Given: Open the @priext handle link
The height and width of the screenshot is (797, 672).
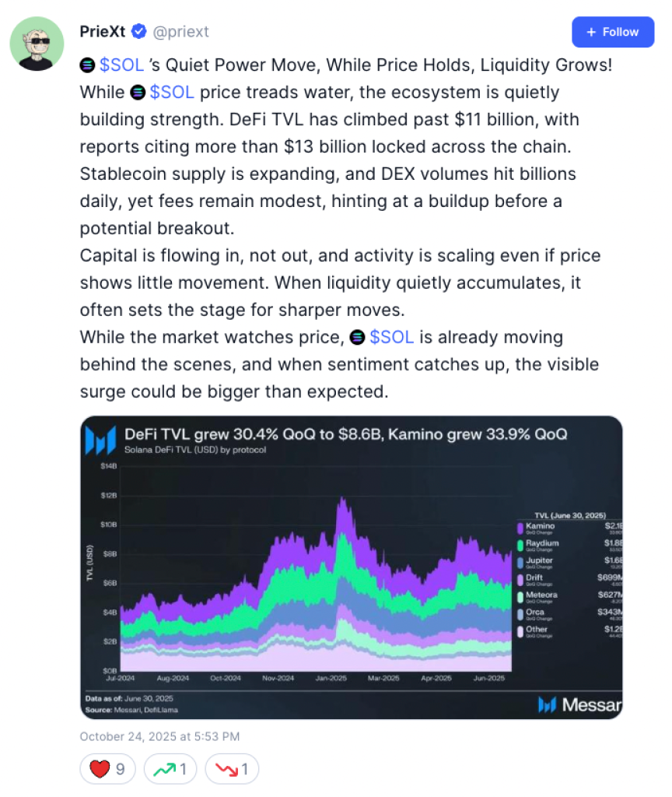Looking at the screenshot, I should click(181, 32).
